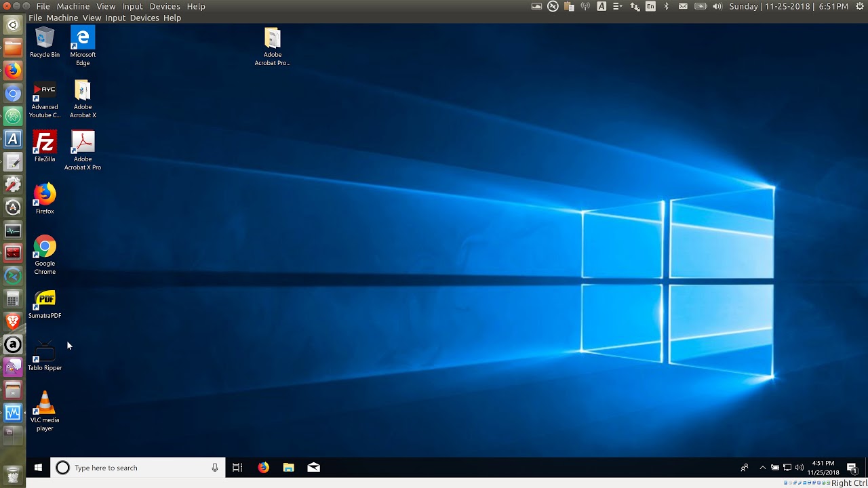The image size is (868, 488).
Task: Select the Firefox shortcut on the Windows desktop
Action: pos(45,199)
